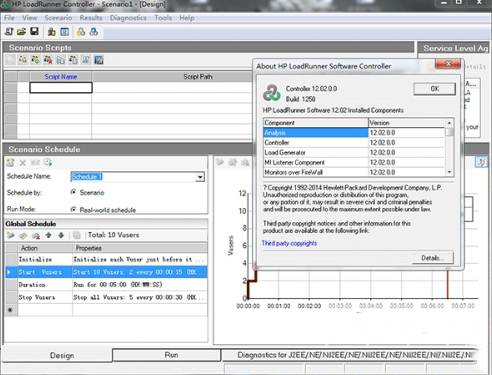Select the Load Generator component row

[x=354, y=152]
